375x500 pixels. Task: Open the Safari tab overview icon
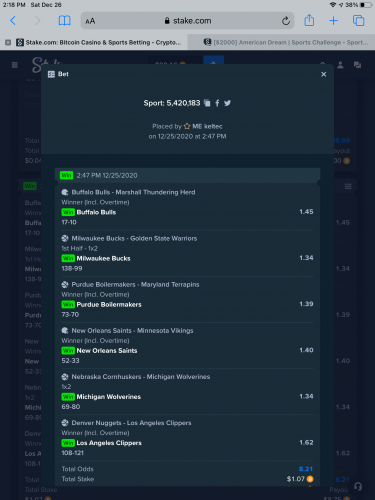pos(359,21)
